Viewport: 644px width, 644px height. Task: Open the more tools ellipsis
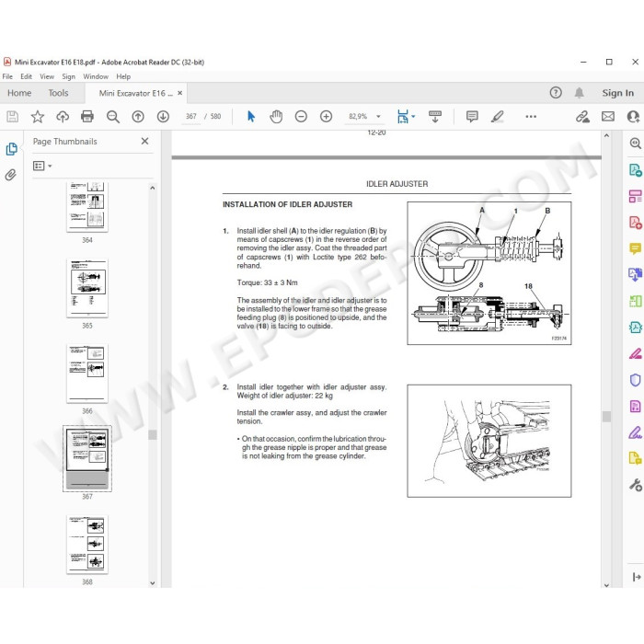coord(531,117)
